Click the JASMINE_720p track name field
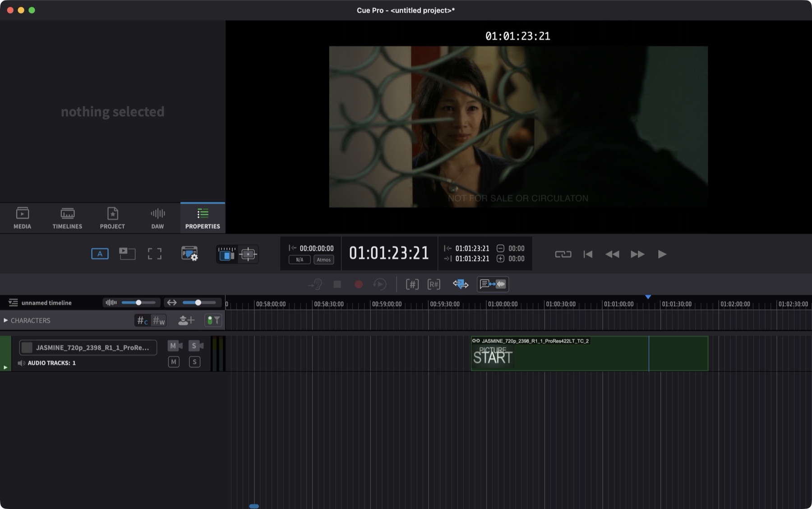 (88, 348)
